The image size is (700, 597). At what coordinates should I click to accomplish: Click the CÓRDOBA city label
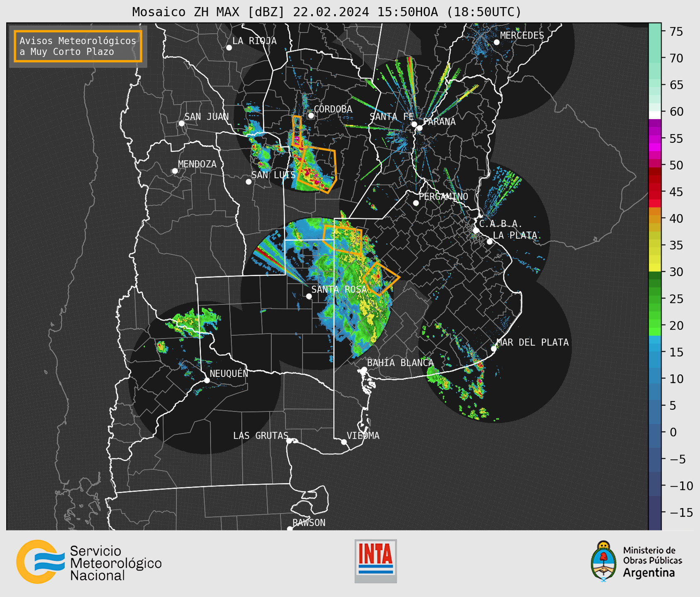333,109
